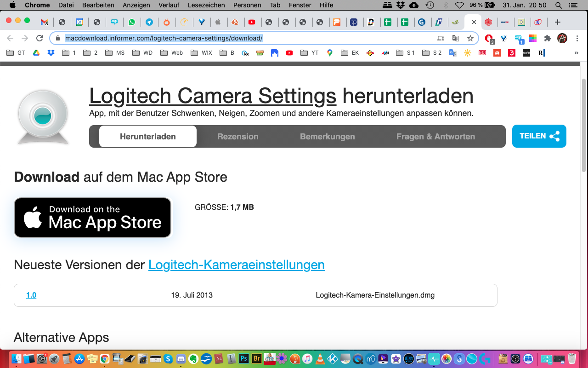This screenshot has width=588, height=368.
Task: Select the Herunterladen tab
Action: coord(148,137)
